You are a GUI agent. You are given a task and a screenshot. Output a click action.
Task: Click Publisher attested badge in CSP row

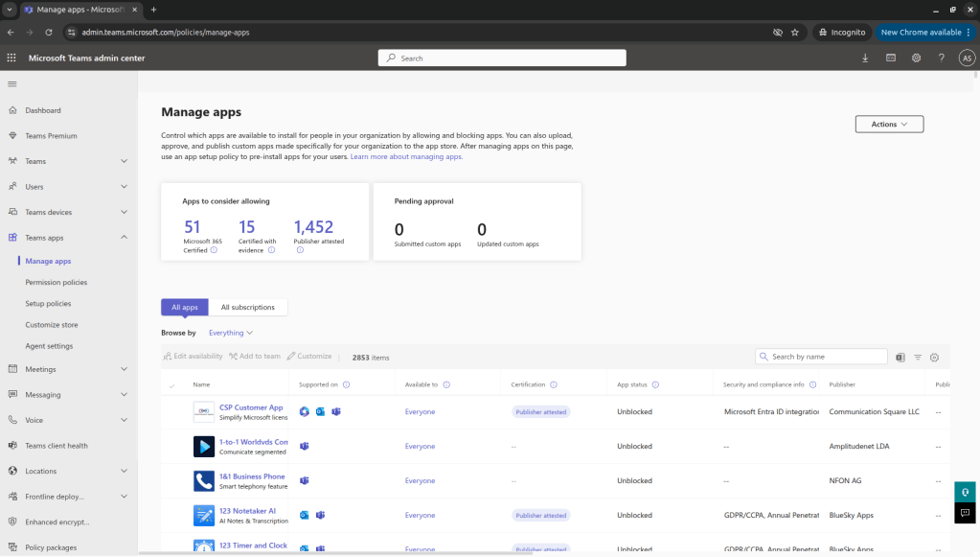541,412
